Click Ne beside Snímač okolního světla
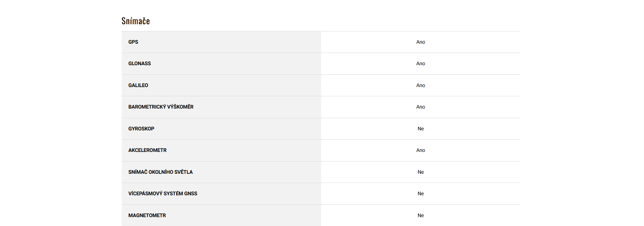 pyautogui.click(x=421, y=172)
